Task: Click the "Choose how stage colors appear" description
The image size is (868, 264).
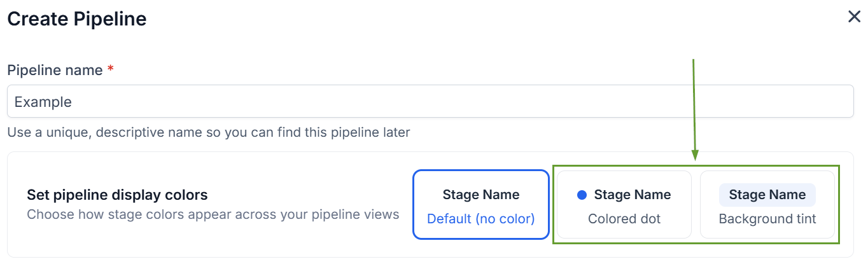Action: tap(213, 214)
